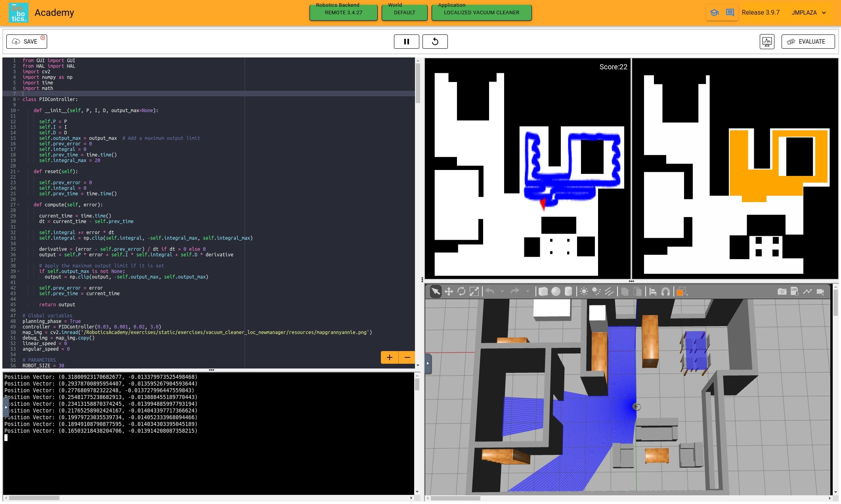Insert a box shape in Gazebo
This screenshot has height=504, width=841.
point(543,292)
